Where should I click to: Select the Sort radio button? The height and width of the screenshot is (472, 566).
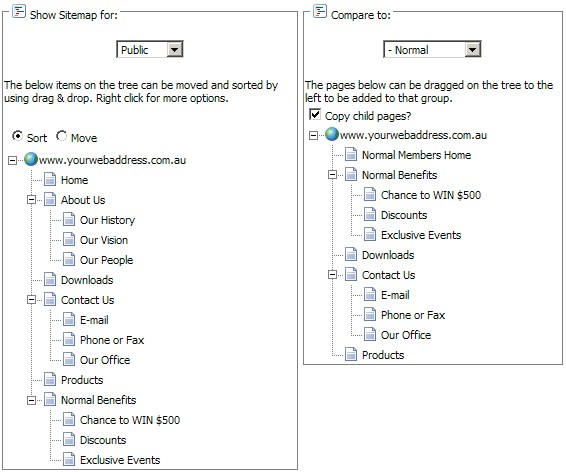[x=17, y=136]
